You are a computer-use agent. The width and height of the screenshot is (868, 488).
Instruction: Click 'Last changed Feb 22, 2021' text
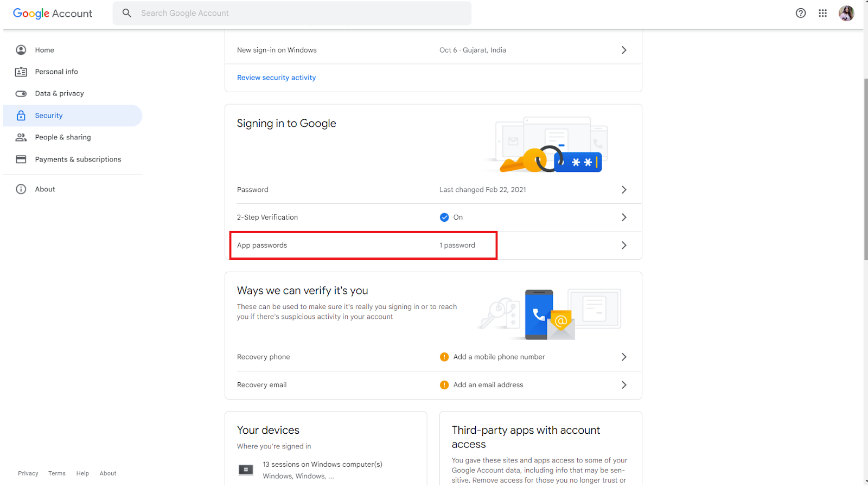coord(483,190)
